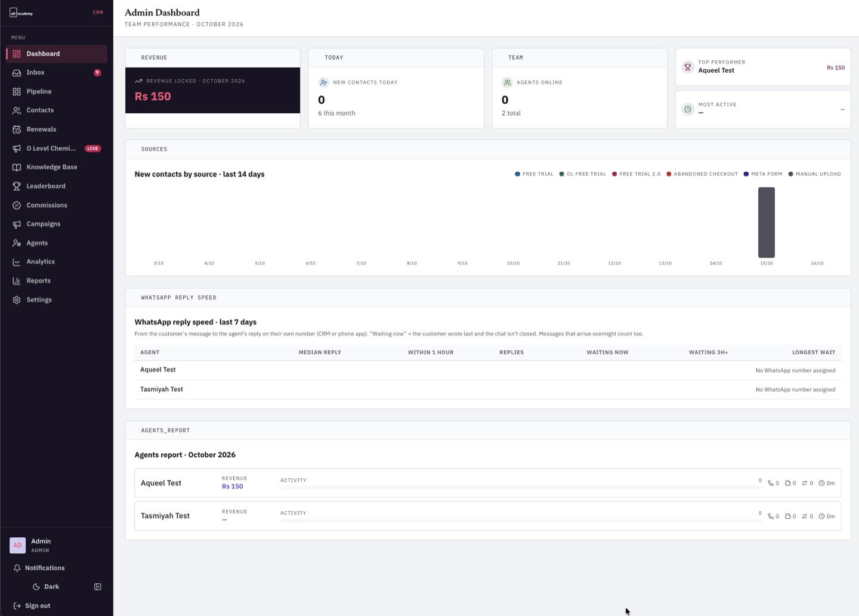This screenshot has height=616, width=859.
Task: Open Contacts via its people icon
Action: click(x=17, y=110)
